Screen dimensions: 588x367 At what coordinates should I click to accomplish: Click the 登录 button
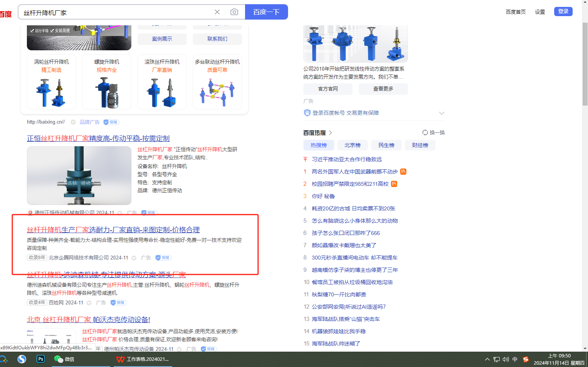click(563, 12)
